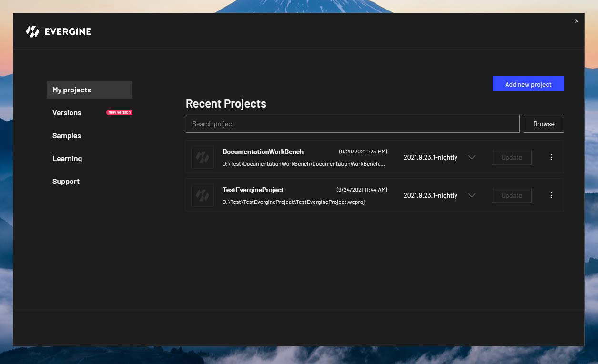Focus the Search project input field
Screen dimensions: 598x364
click(x=353, y=124)
